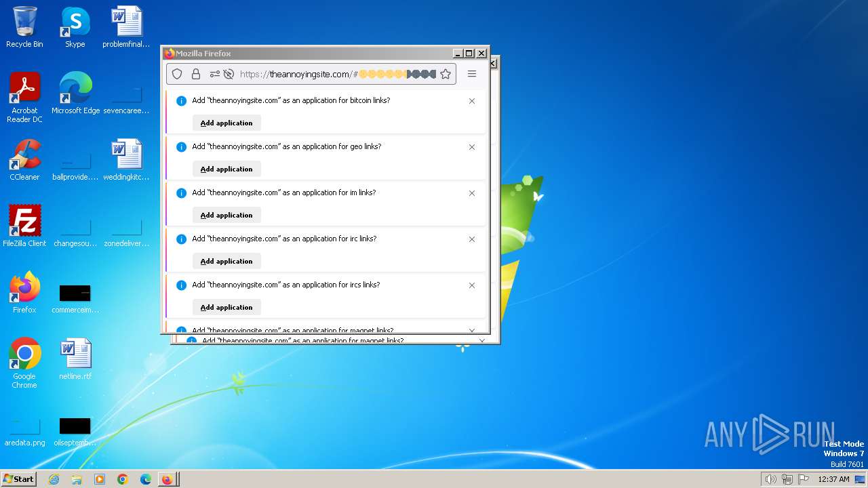Open Windows Media Player from taskbar

100,479
